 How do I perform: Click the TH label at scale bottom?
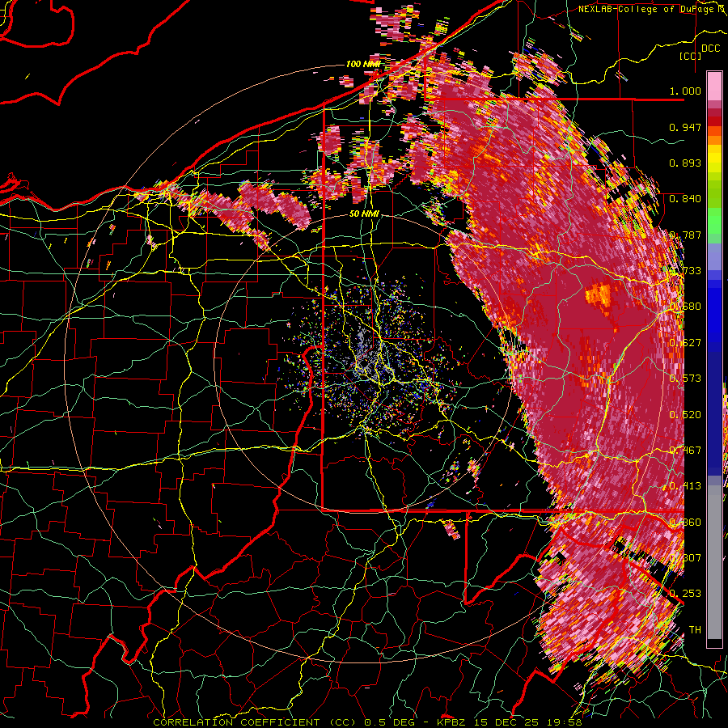pyautogui.click(x=695, y=629)
